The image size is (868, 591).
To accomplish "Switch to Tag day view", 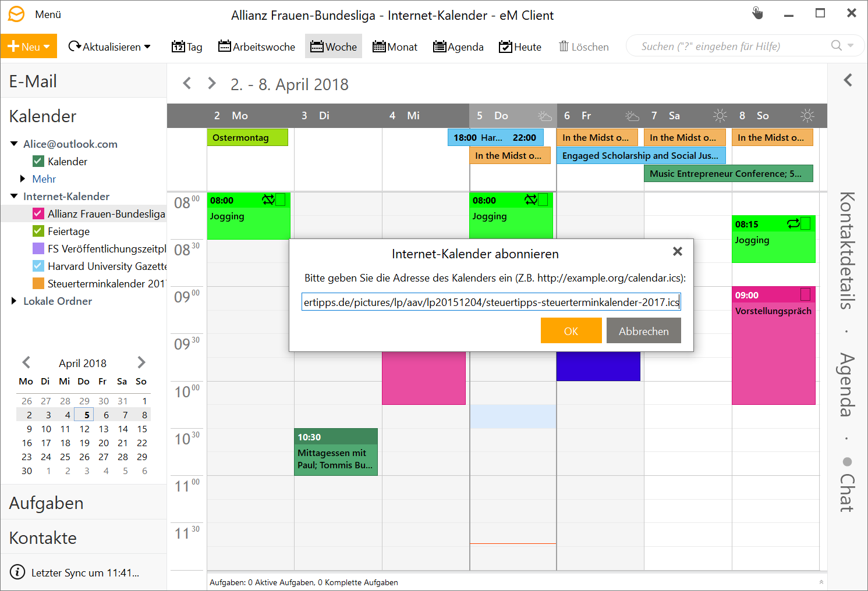I will 187,47.
